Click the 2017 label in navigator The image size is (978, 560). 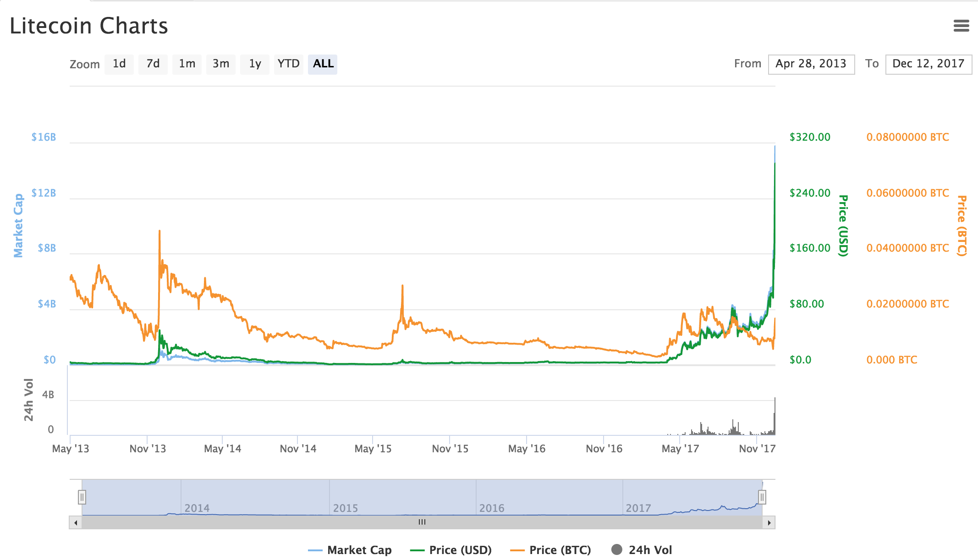(x=638, y=508)
